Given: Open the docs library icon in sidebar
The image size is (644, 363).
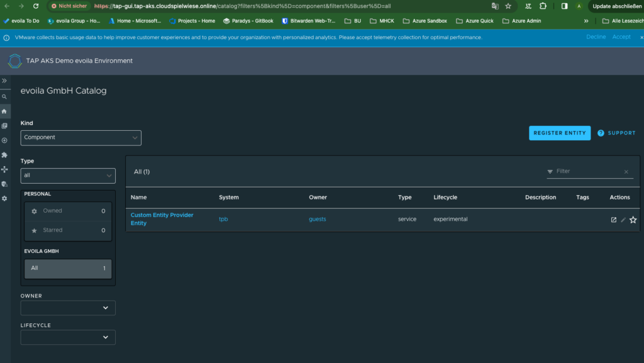Looking at the screenshot, I should [x=4, y=126].
